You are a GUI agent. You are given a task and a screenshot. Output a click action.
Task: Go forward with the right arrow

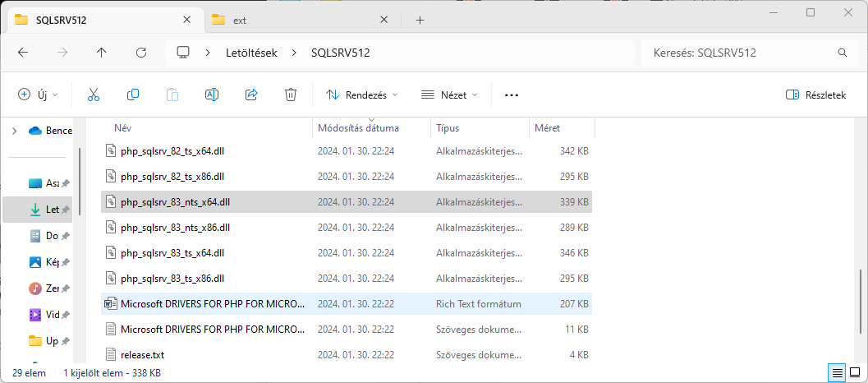click(x=62, y=53)
